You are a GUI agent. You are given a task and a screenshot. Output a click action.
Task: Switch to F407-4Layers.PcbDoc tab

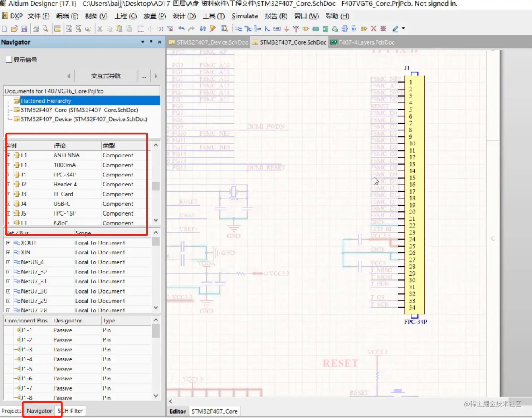[x=362, y=42]
